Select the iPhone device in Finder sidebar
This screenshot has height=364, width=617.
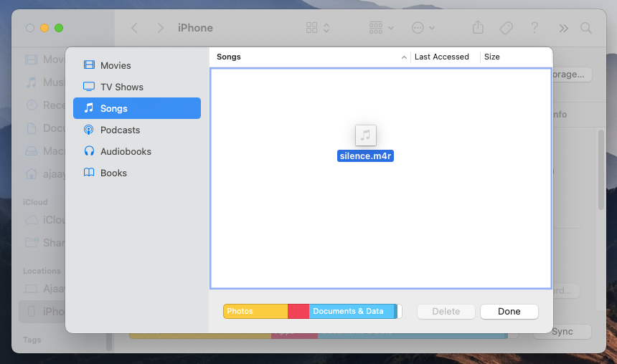click(x=42, y=312)
